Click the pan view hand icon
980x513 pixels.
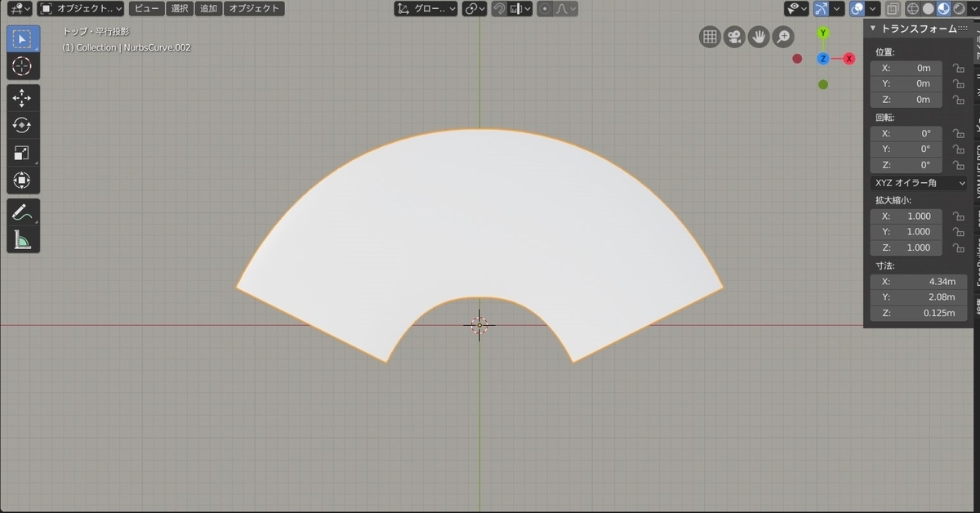[x=759, y=37]
